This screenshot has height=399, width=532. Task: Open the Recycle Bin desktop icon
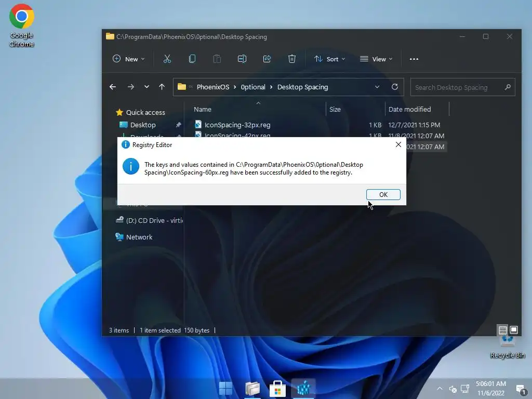pyautogui.click(x=507, y=347)
